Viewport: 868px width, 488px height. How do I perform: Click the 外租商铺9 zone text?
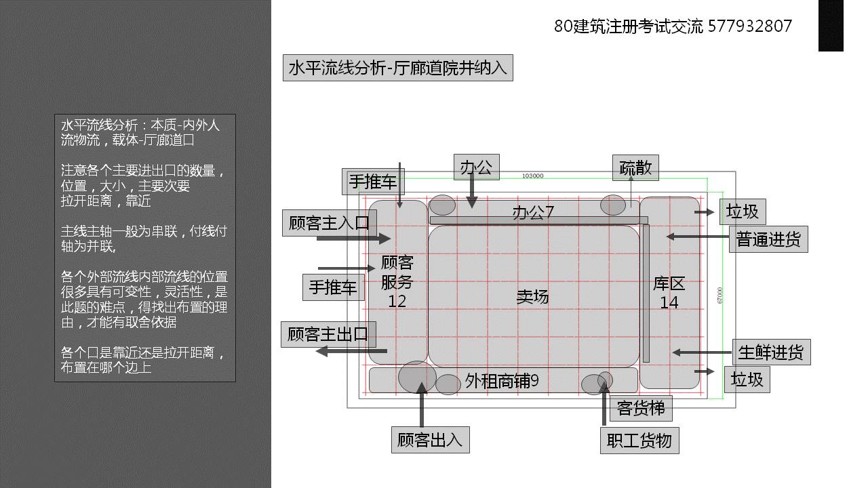[x=502, y=382]
